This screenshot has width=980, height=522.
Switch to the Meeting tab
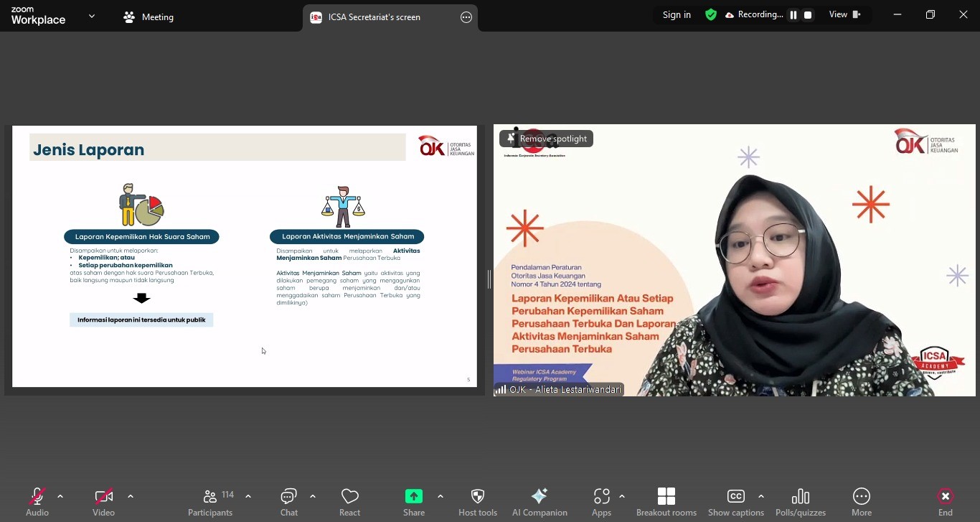[x=149, y=17]
